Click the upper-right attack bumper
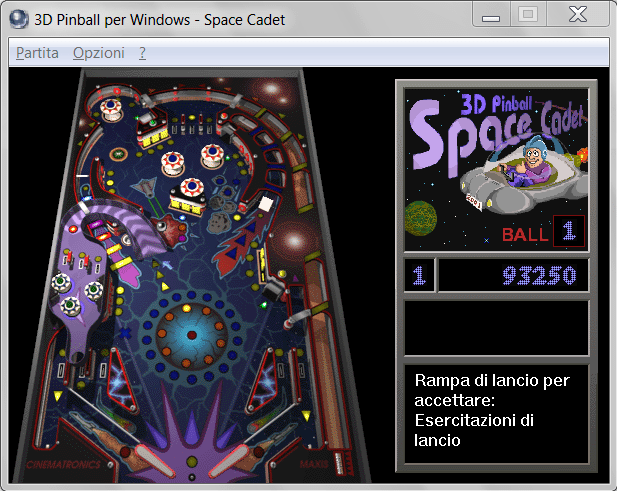Image resolution: width=617 pixels, height=491 pixels. pyautogui.click(x=212, y=155)
